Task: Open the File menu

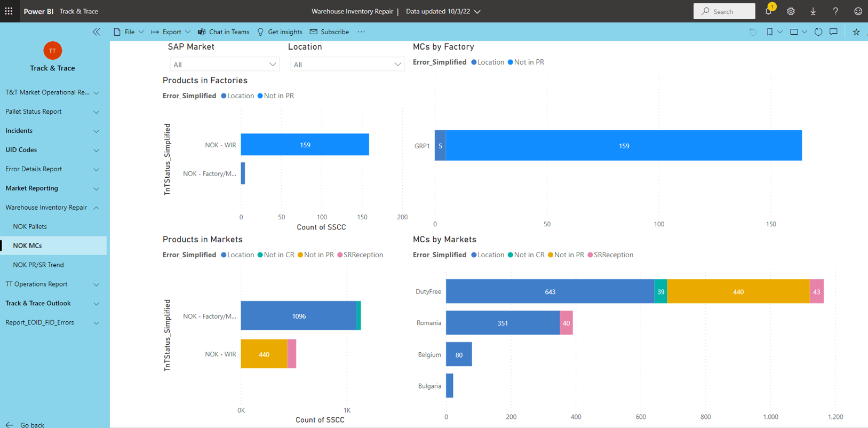Action: [129, 32]
